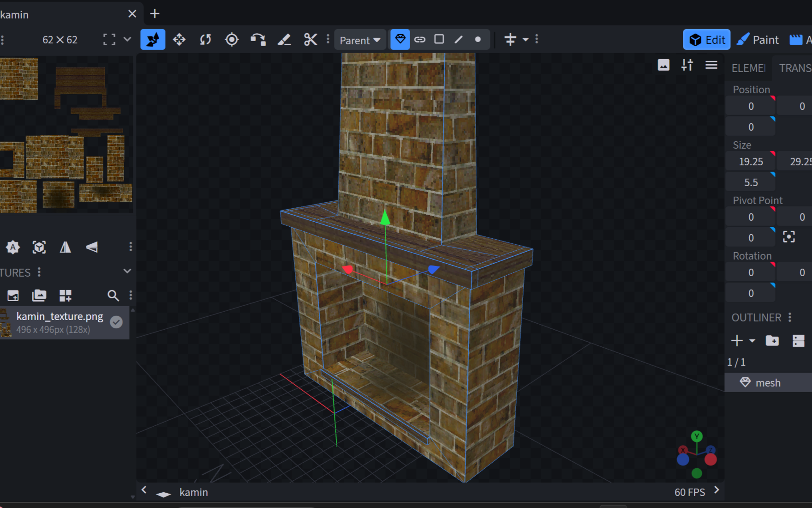
Task: Open a new tab with plus button
Action: (x=155, y=14)
